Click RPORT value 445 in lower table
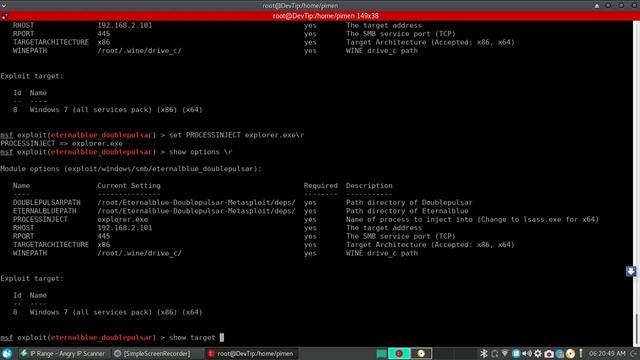Screen dimensions: 640x360 (x=104, y=236)
